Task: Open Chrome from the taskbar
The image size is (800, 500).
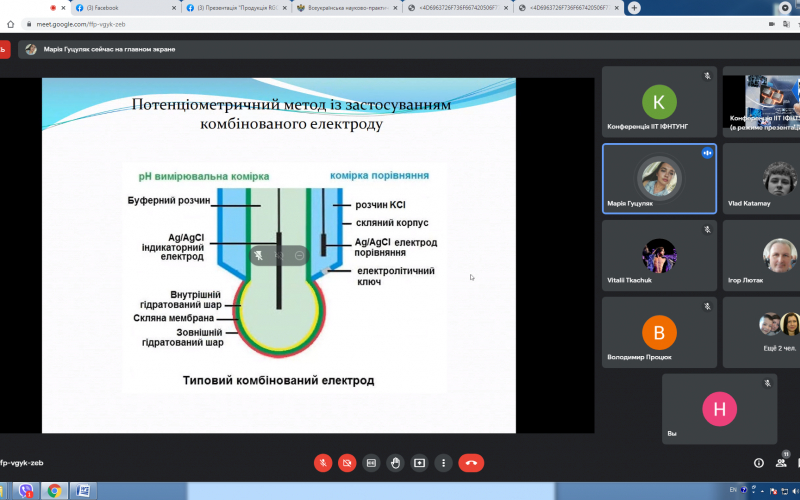Action: click(54, 491)
